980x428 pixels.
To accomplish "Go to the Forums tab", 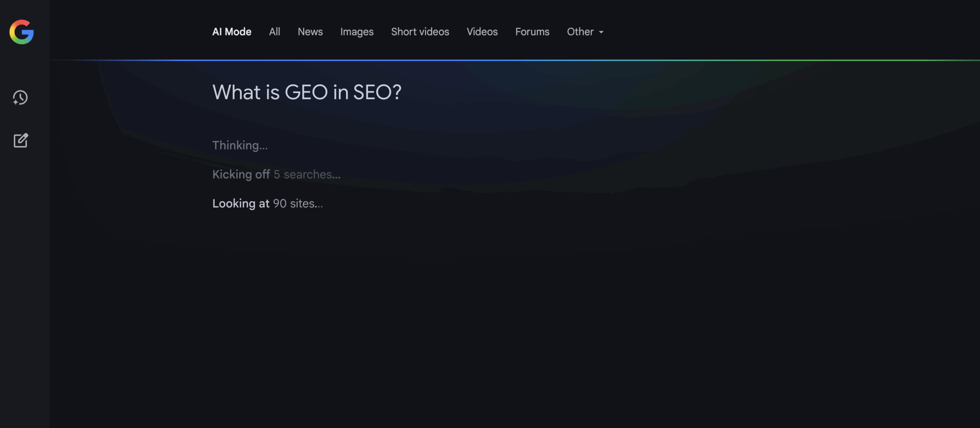I will [532, 32].
